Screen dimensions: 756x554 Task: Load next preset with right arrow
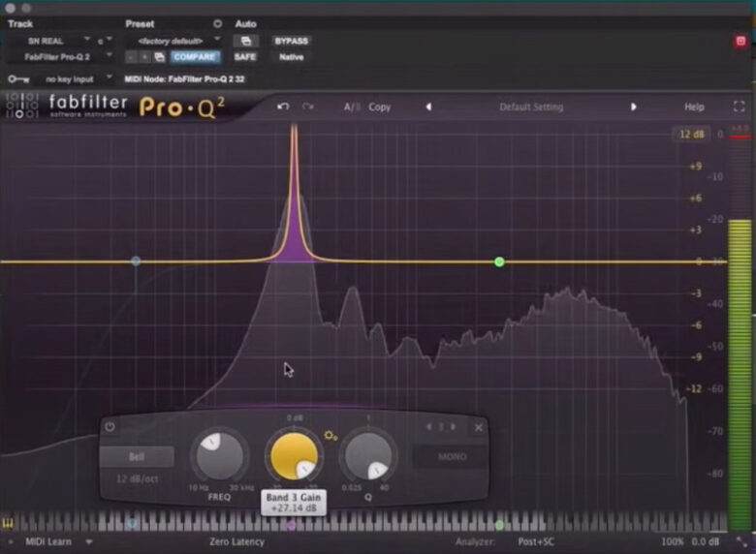pos(634,107)
